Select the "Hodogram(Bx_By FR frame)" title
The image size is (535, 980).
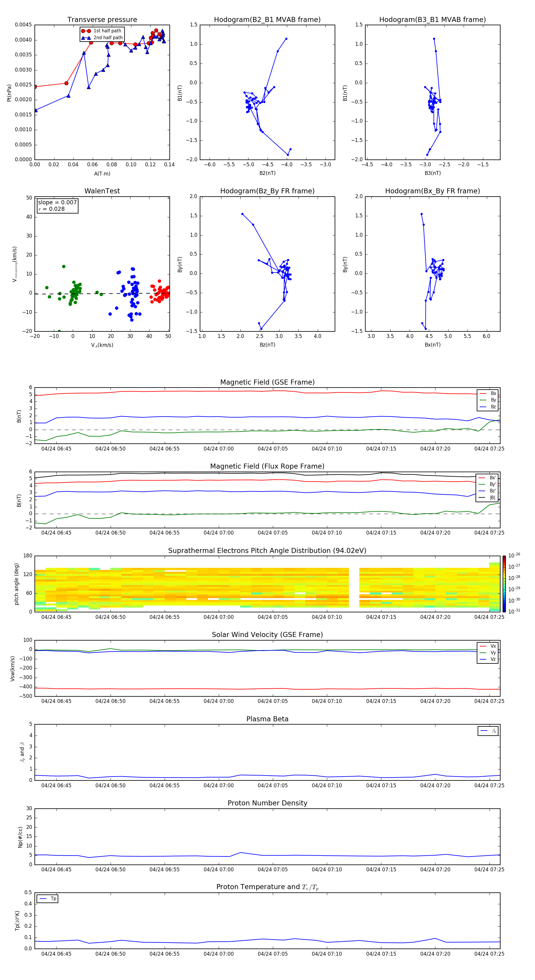point(432,191)
